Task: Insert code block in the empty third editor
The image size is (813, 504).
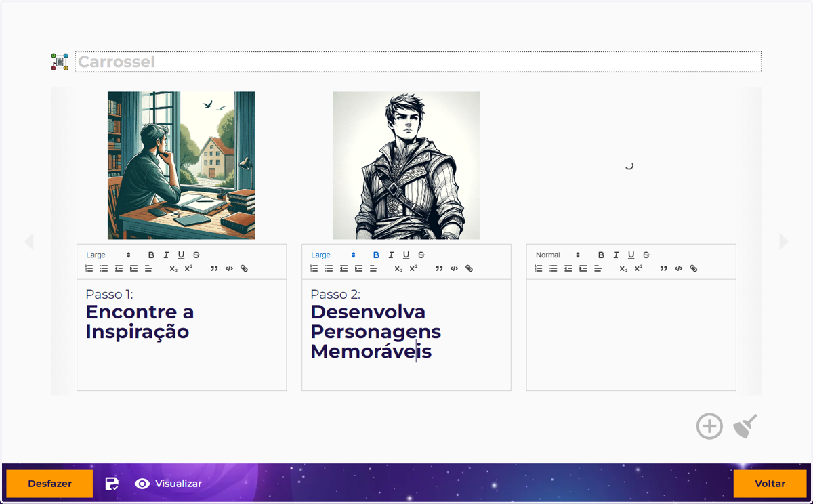Action: [x=678, y=269]
